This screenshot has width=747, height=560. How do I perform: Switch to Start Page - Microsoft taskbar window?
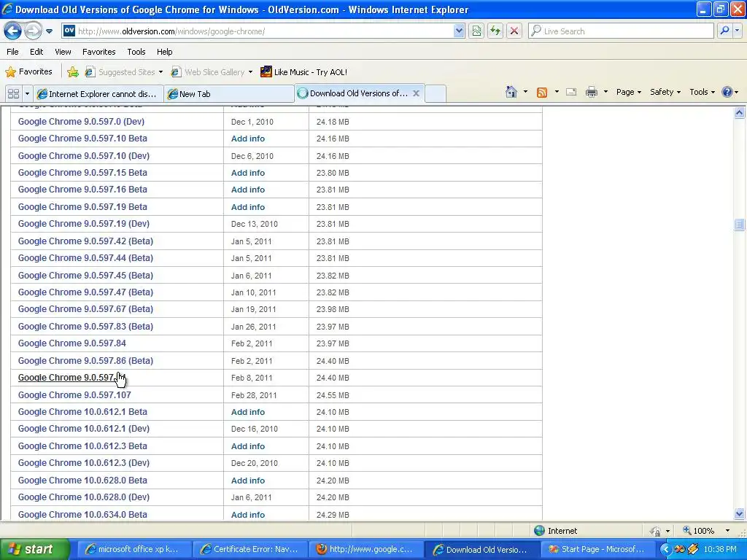click(597, 550)
